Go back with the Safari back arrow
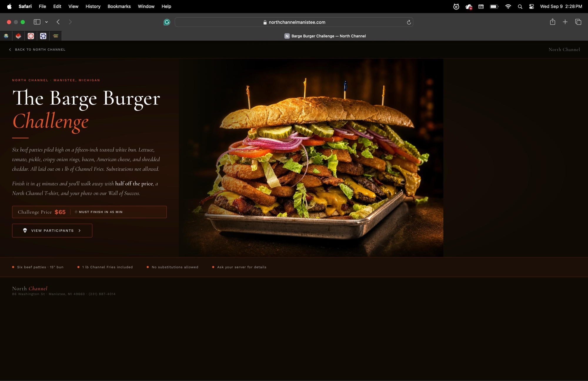Image resolution: width=588 pixels, height=381 pixels. click(58, 22)
